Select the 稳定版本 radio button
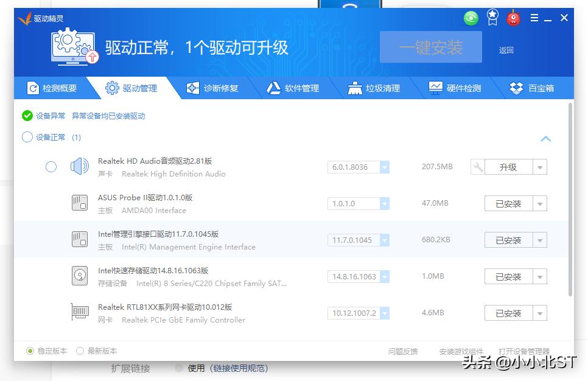This screenshot has width=588, height=381. click(x=29, y=351)
